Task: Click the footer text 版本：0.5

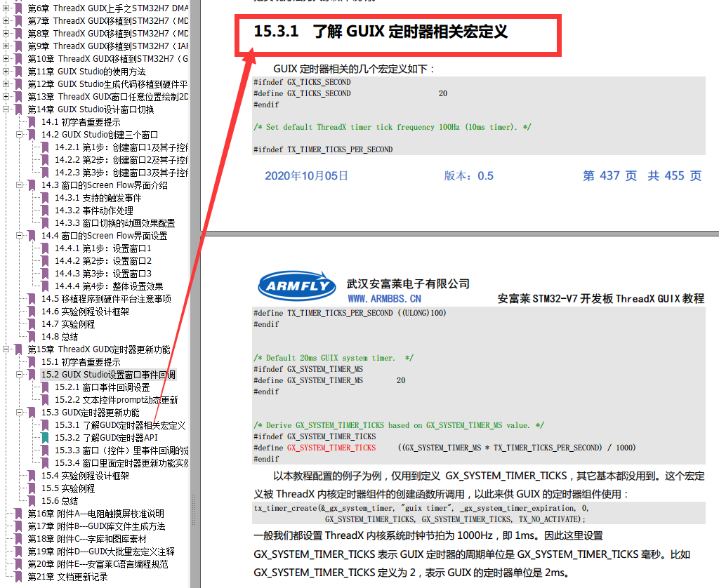Action: (x=468, y=175)
